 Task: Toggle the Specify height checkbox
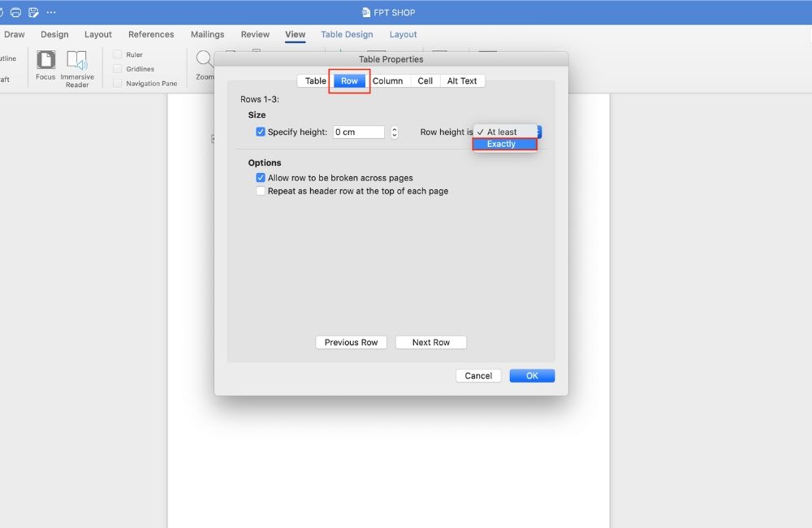[x=261, y=132]
